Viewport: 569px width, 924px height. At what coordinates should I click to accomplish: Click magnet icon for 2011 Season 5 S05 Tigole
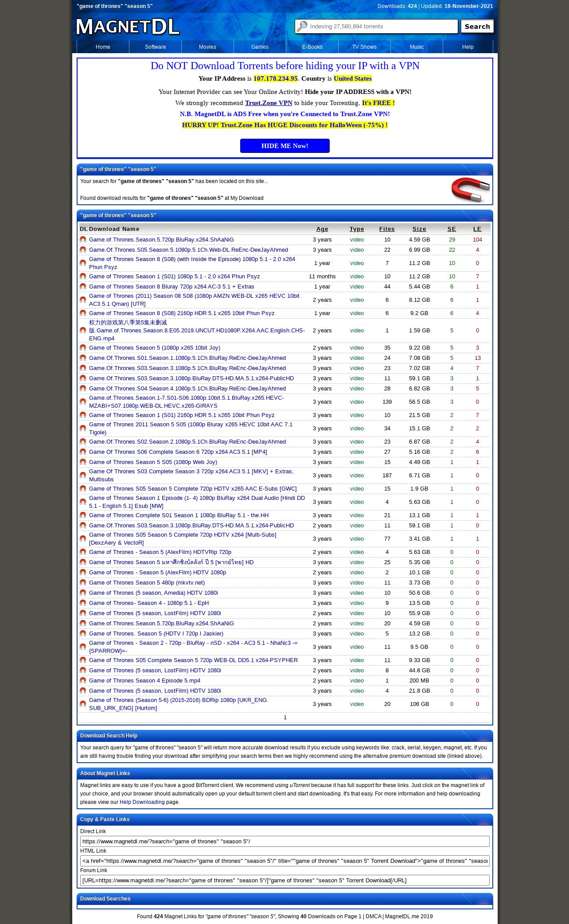pos(83,429)
